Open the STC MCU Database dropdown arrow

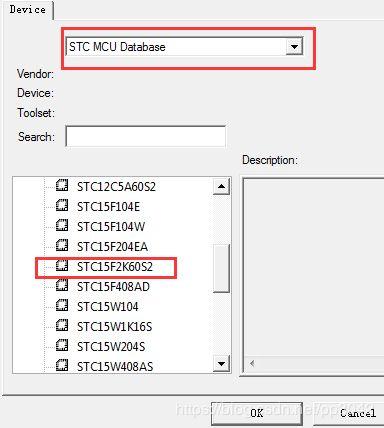click(x=294, y=47)
